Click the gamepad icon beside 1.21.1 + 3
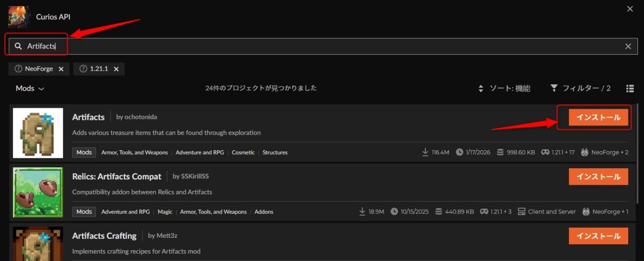This screenshot has height=261, width=644. pos(484,212)
